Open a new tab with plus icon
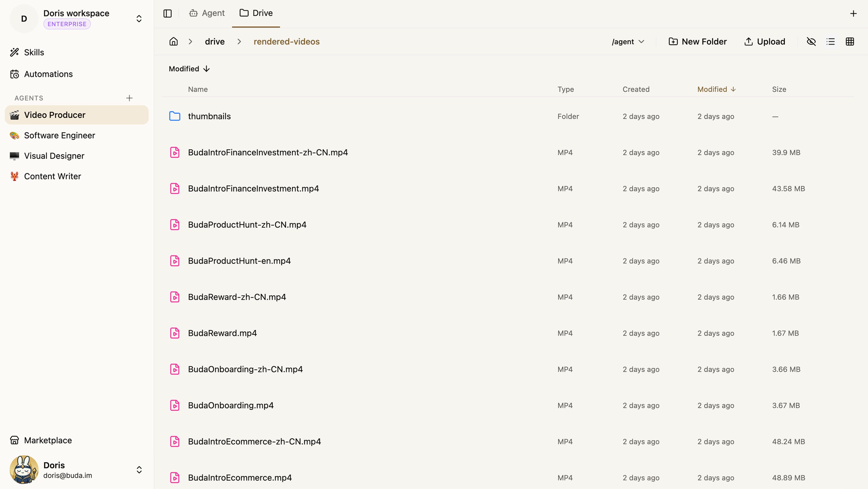Screen dimensions: 868x489 coord(853,14)
